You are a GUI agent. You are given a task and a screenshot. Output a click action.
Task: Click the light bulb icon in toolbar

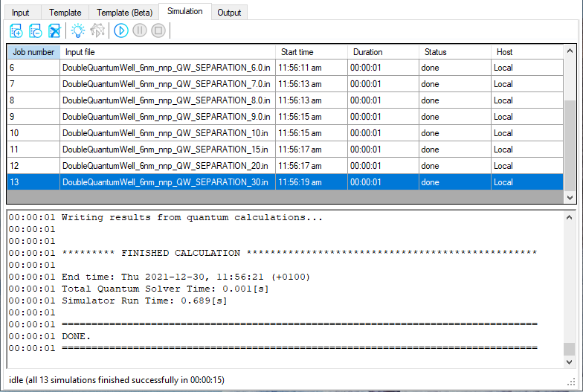77,30
